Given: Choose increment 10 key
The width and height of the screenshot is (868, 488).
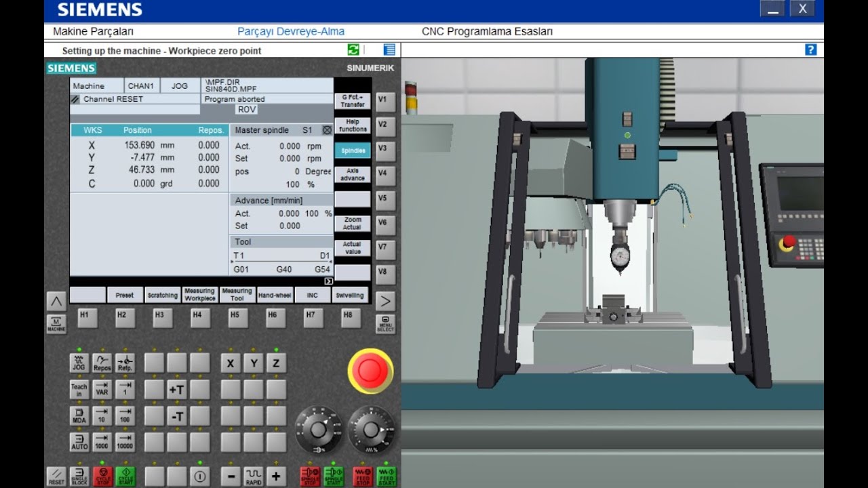Looking at the screenshot, I should (x=102, y=415).
